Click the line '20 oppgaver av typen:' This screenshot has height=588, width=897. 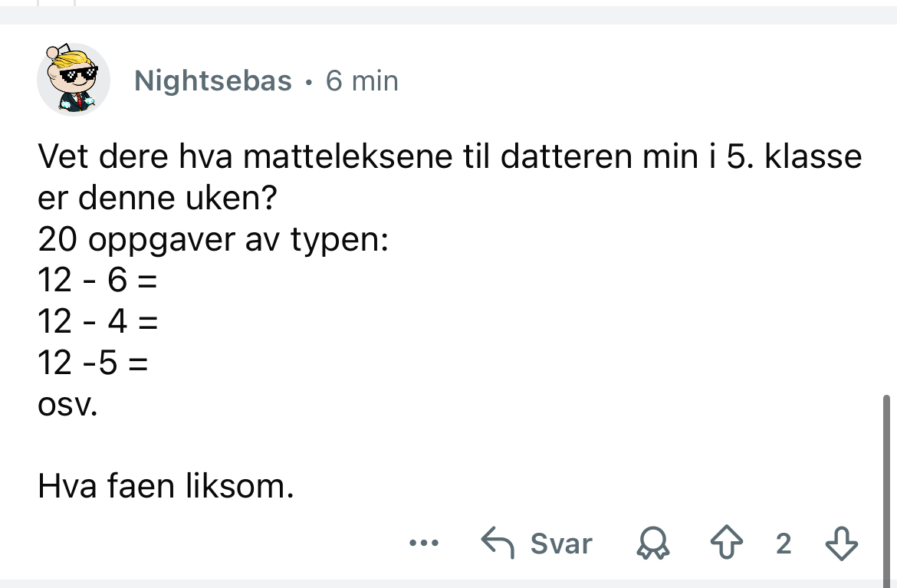coord(213,240)
